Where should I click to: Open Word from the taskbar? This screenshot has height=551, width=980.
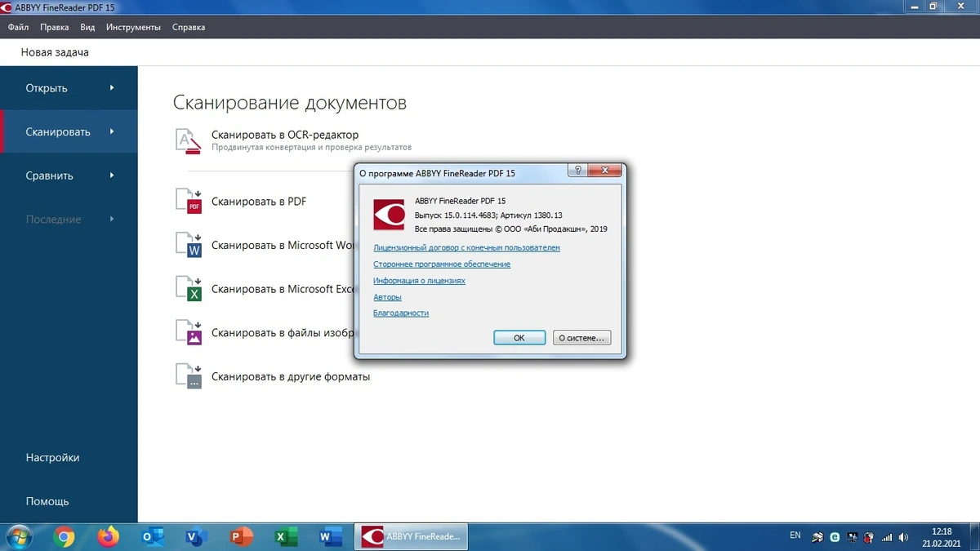[x=330, y=536]
